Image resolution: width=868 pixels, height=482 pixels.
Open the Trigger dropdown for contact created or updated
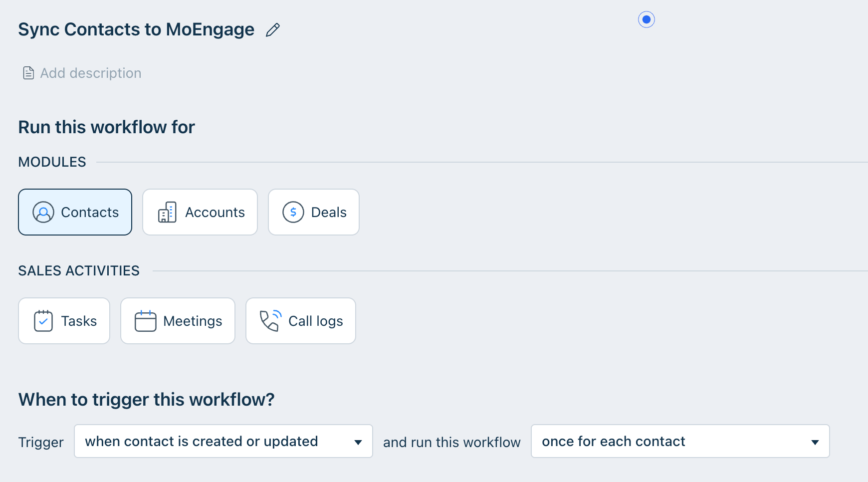223,441
